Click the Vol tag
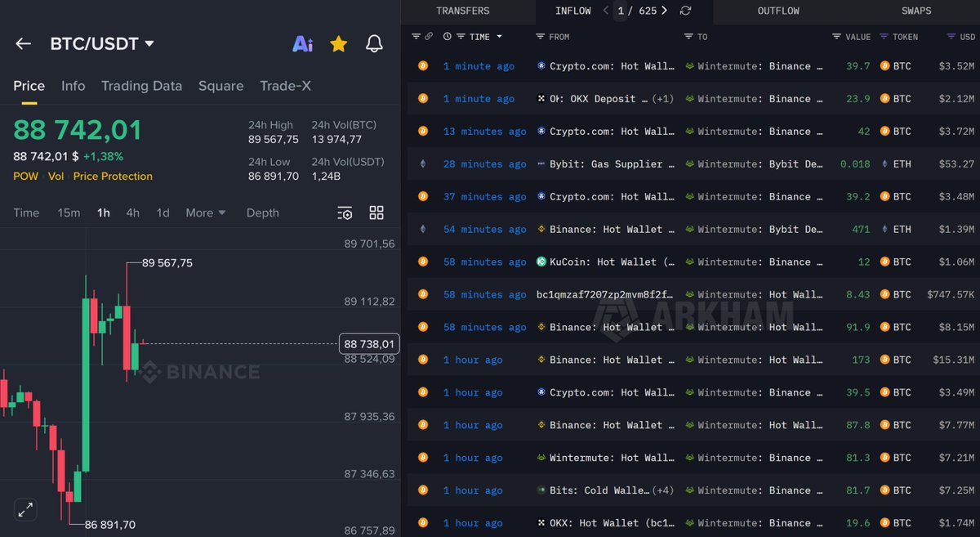The width and height of the screenshot is (980, 537). click(56, 176)
